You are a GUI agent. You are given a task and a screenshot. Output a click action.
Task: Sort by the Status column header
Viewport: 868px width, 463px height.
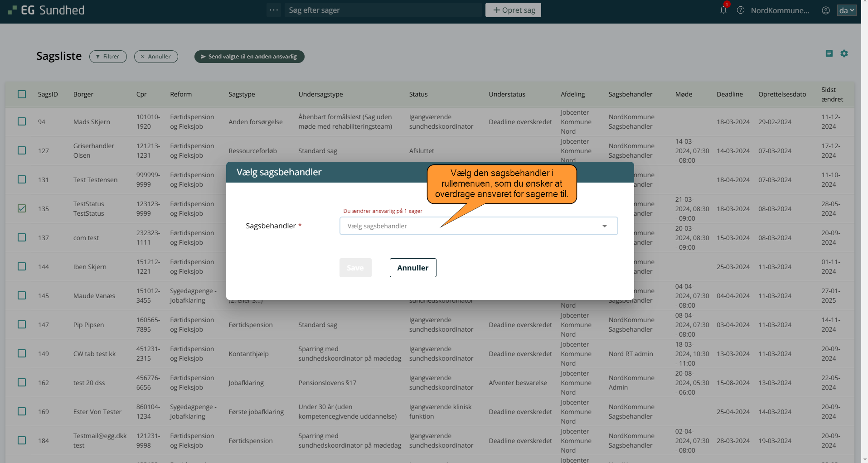click(418, 94)
